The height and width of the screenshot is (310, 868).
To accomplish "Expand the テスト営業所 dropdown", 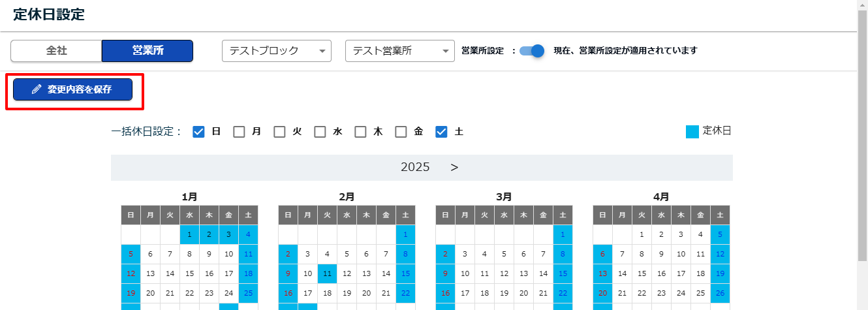I will 399,51.
